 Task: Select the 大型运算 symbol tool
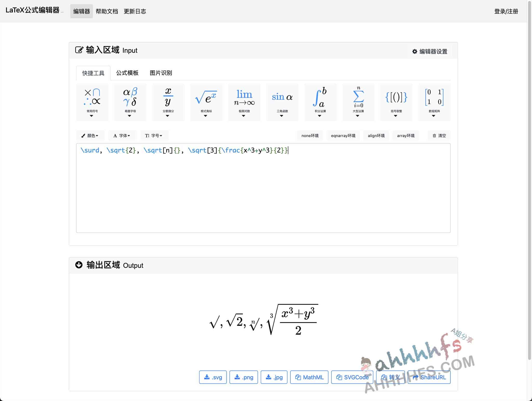(x=358, y=102)
